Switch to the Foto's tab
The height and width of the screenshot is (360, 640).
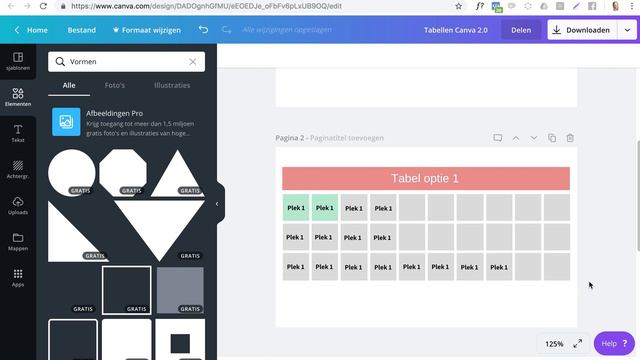pos(115,85)
